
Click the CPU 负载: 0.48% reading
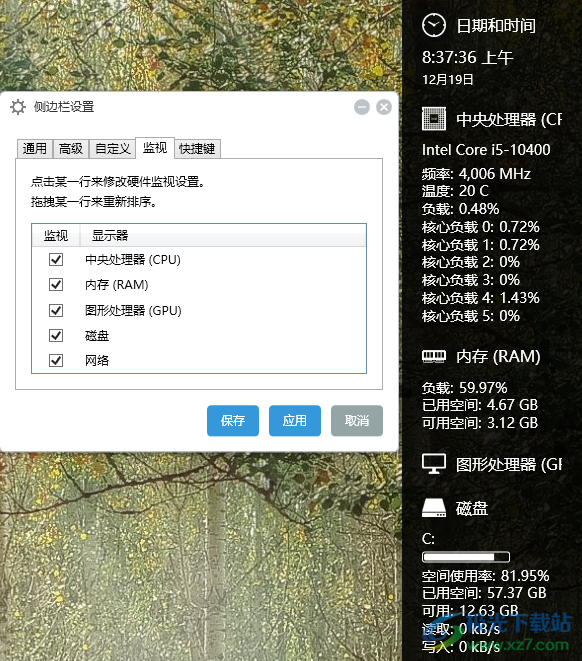(x=460, y=209)
